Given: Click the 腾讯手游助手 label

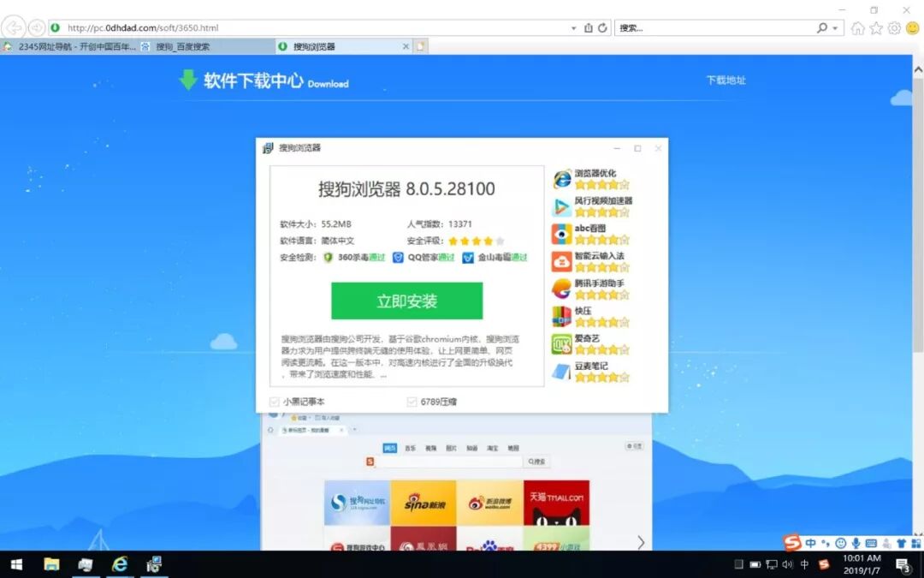Looking at the screenshot, I should 599,283.
